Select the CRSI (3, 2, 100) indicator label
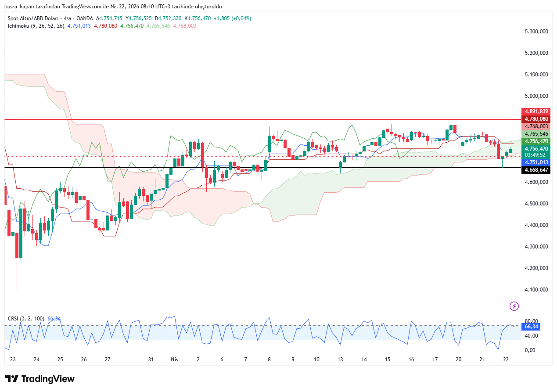This screenshot has height=392, width=557. tap(26, 319)
